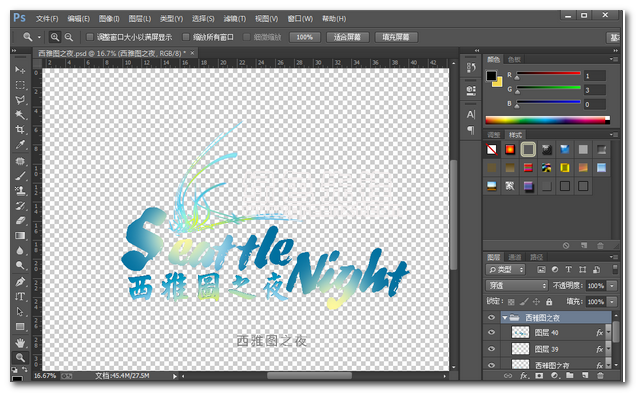Toggle lock image pixels brush icon
Screen dimensions: 636x393
pos(524,302)
